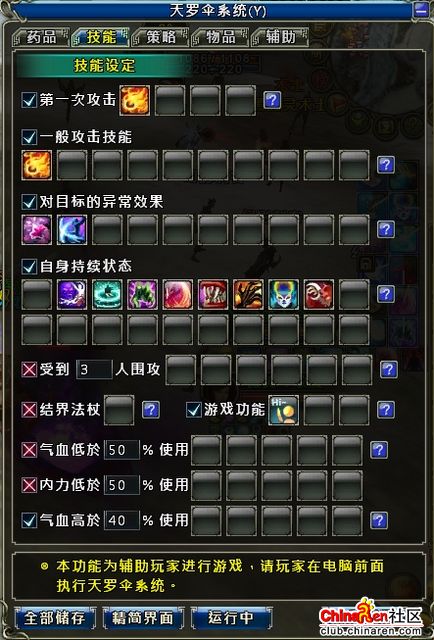This screenshot has width=434, height=640.
Task: Click the green claw buff icon in 自身持续状态
Action: tap(142, 294)
